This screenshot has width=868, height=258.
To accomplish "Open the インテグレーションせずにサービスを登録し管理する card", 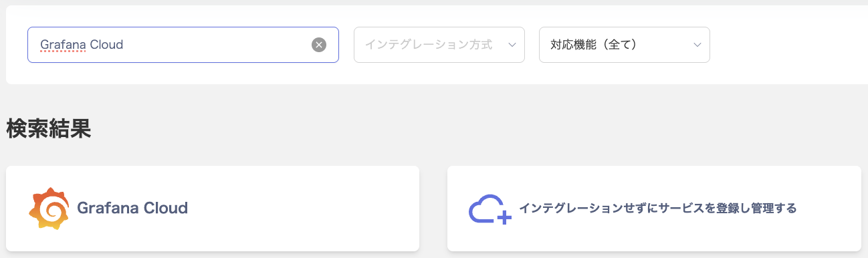I will click(654, 209).
